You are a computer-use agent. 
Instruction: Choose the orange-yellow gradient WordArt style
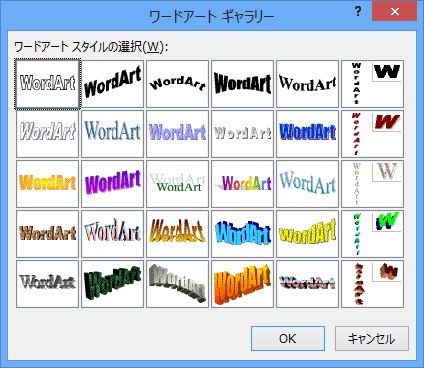pos(47,184)
